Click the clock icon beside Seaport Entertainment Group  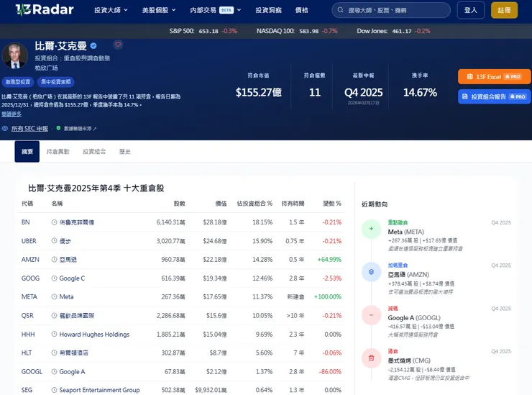click(x=54, y=390)
